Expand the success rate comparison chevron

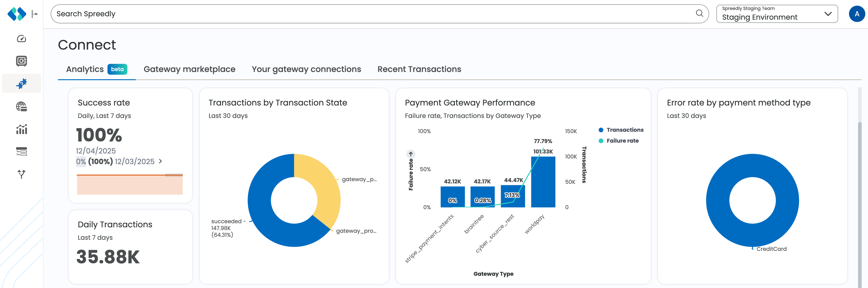[x=160, y=161]
